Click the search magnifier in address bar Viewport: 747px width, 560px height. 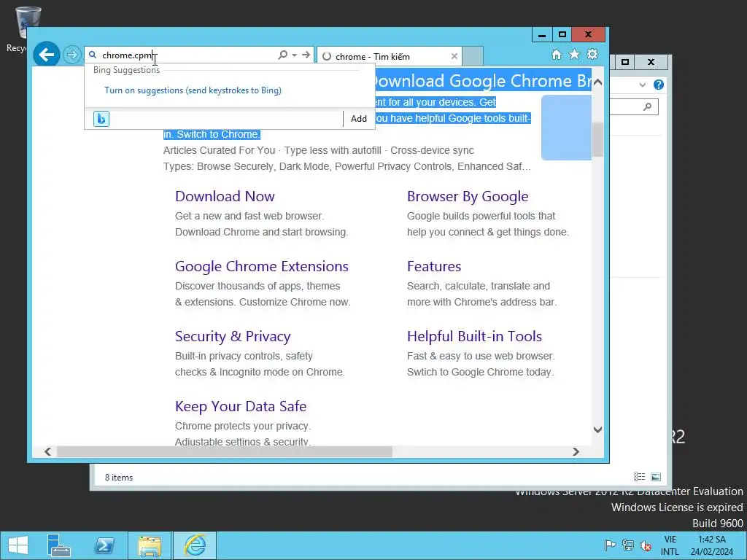282,55
